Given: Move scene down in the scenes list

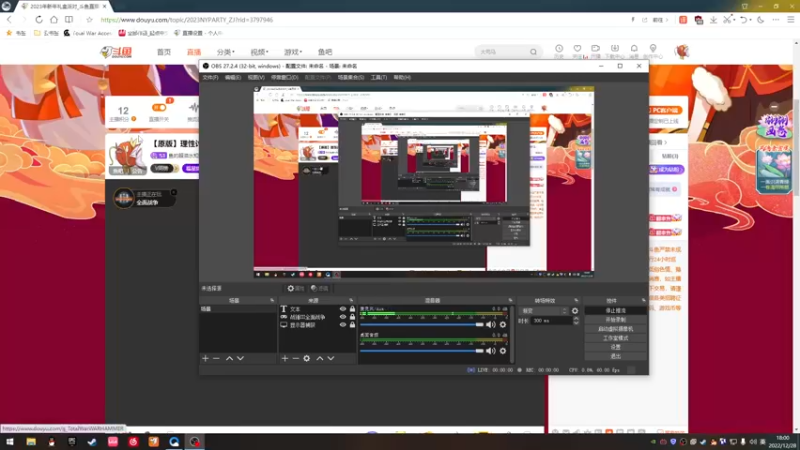Looking at the screenshot, I should (240, 359).
